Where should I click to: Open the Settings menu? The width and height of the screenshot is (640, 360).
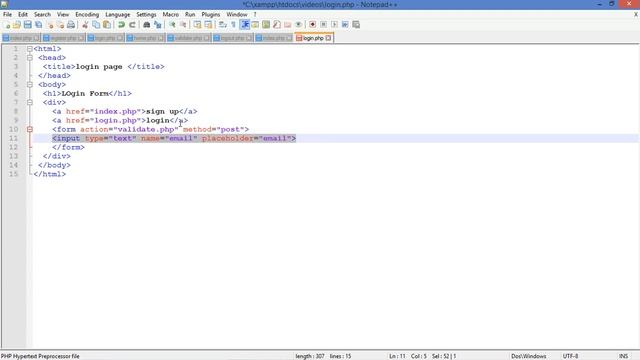[146, 14]
